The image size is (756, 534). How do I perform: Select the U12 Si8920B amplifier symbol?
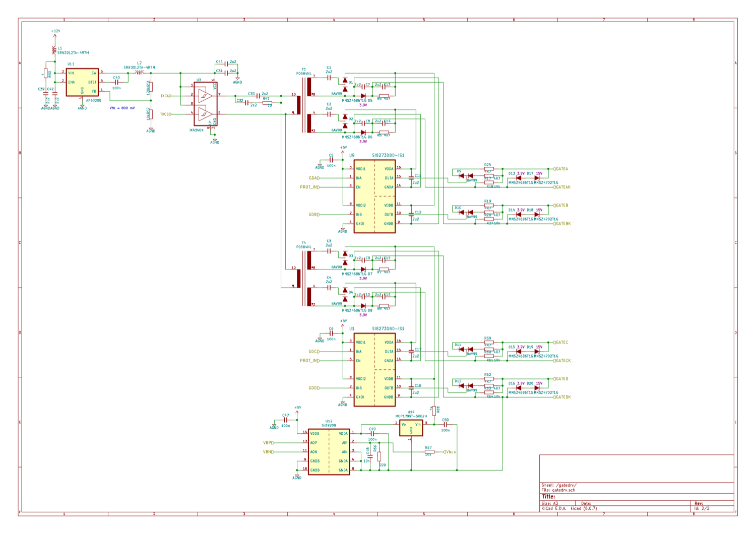click(x=329, y=452)
